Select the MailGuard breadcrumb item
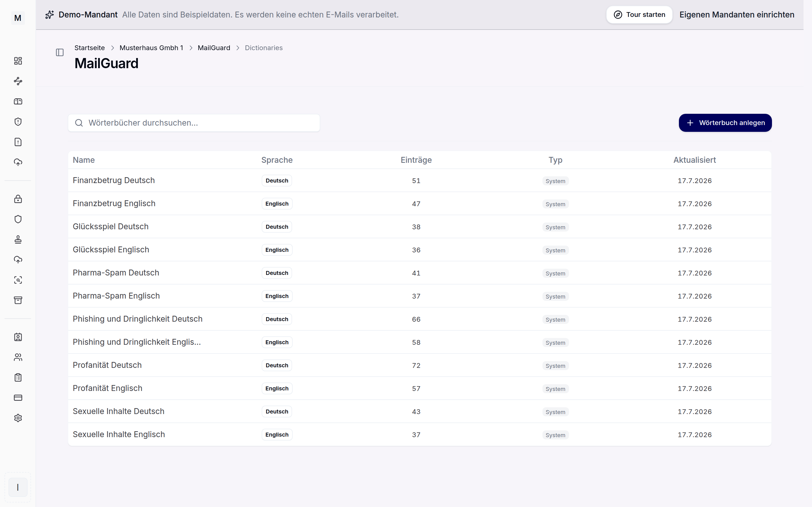Viewport: 812px width, 507px height. pyautogui.click(x=214, y=48)
